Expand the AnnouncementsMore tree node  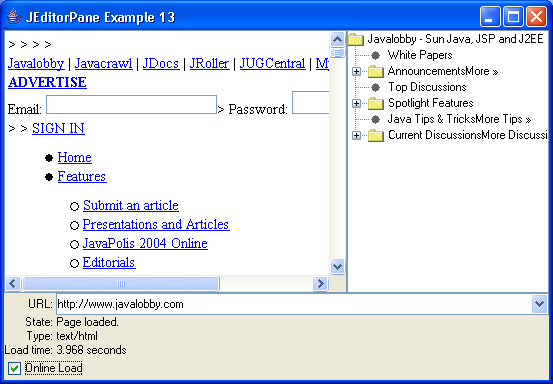pyautogui.click(x=357, y=72)
